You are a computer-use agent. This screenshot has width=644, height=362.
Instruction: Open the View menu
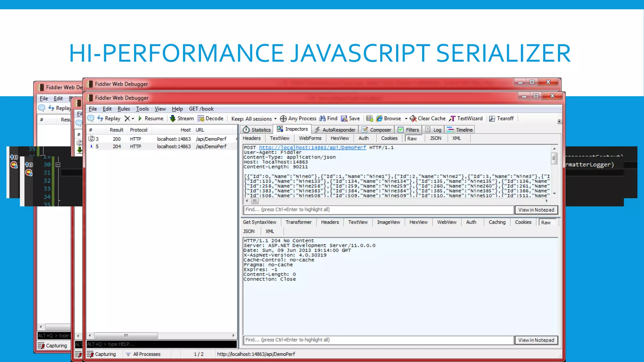pyautogui.click(x=160, y=109)
